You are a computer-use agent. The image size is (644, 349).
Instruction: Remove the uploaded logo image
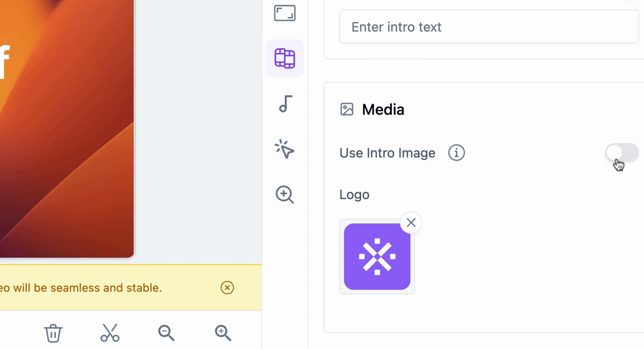[x=411, y=223]
